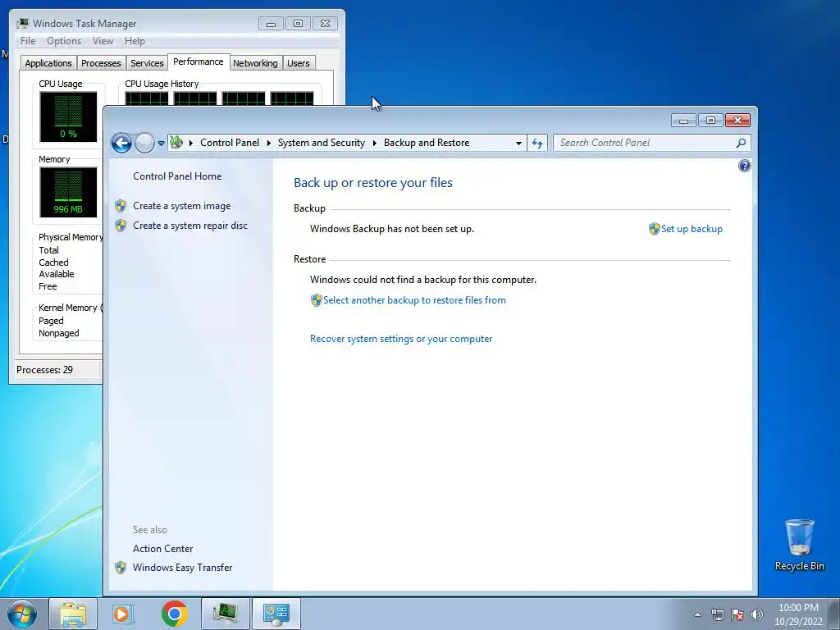This screenshot has height=630, width=840.
Task: Click Create a system repair disc
Action: [190, 226]
